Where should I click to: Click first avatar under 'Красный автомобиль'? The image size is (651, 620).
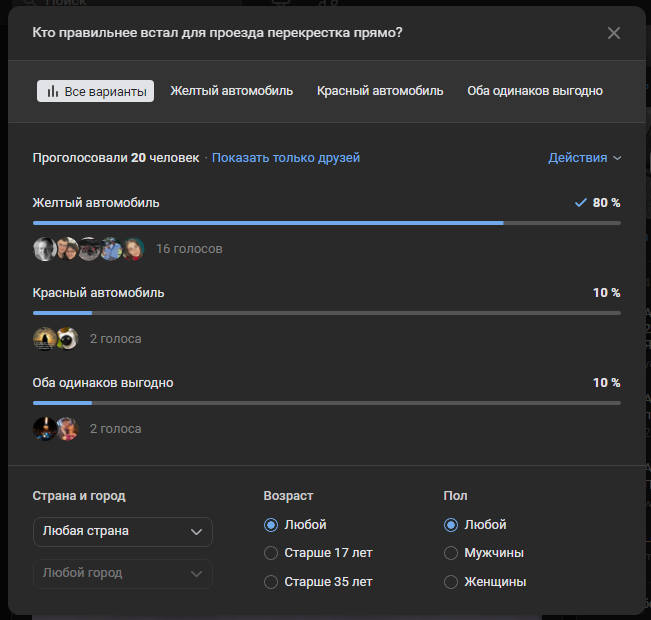45,339
